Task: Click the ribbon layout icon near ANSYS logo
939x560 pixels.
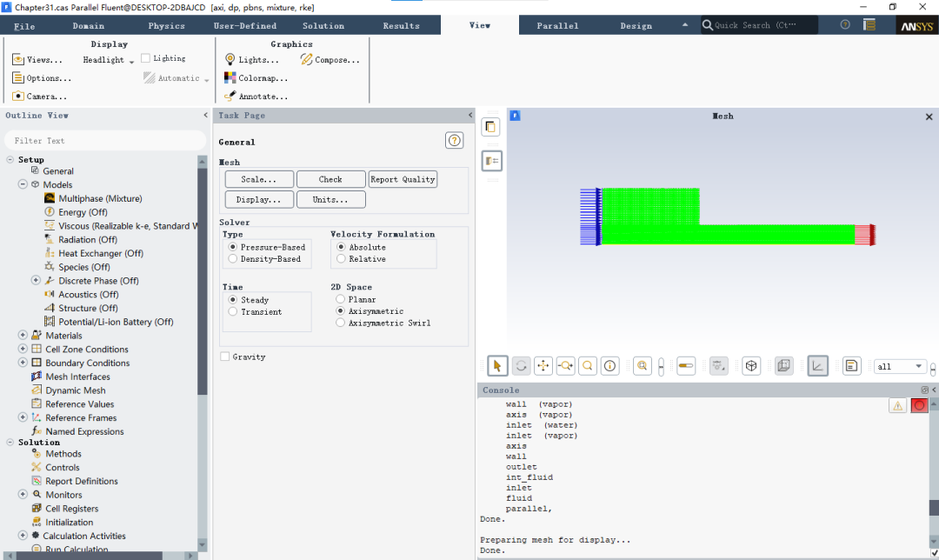Action: click(869, 24)
